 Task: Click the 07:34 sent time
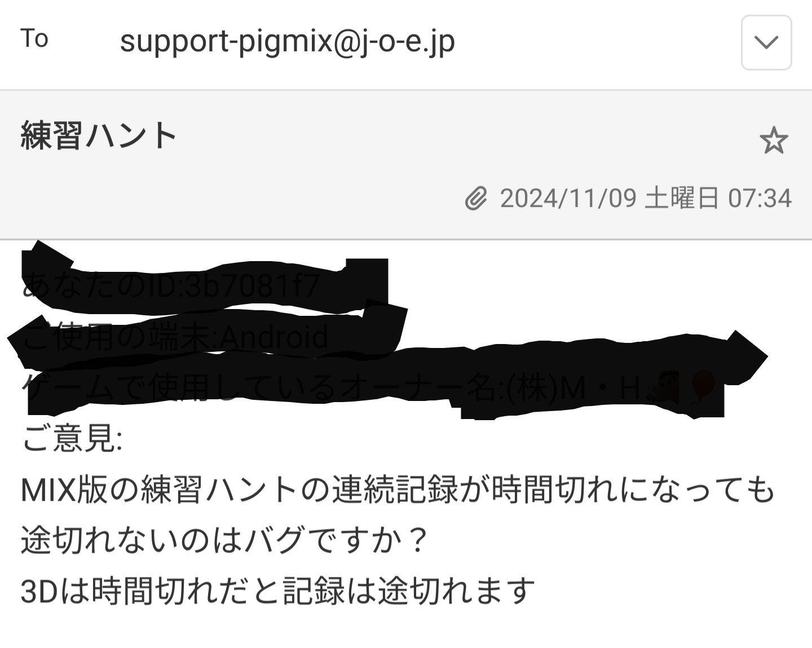coord(760,199)
